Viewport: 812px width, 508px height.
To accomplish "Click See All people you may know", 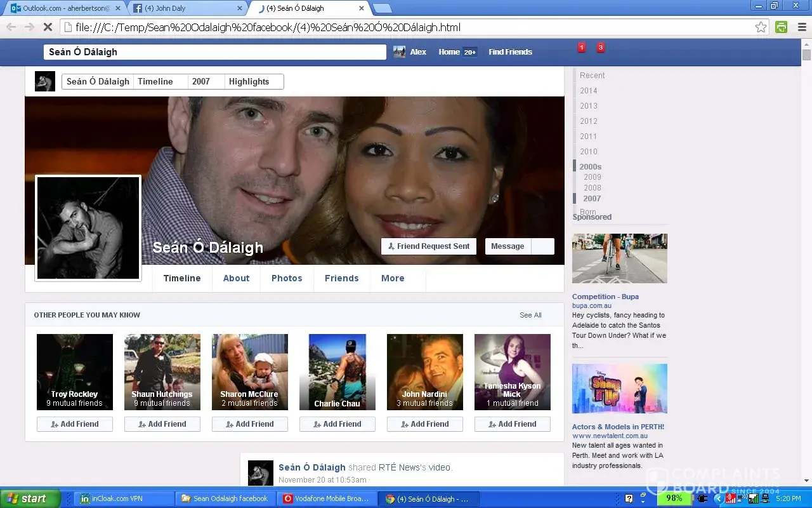I will (x=530, y=315).
